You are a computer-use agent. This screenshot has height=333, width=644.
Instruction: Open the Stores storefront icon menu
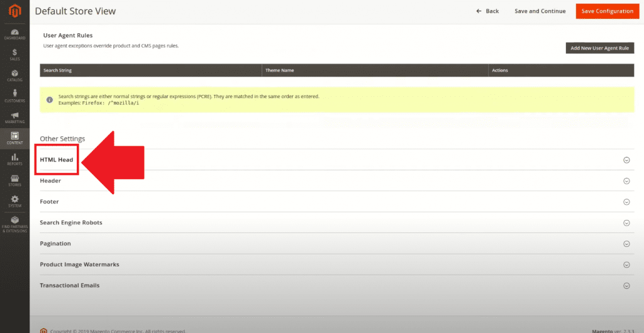(14, 180)
